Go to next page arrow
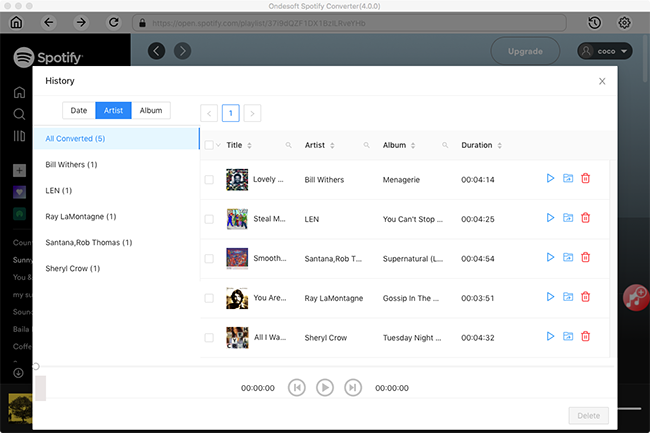The image size is (650, 433). tap(252, 113)
